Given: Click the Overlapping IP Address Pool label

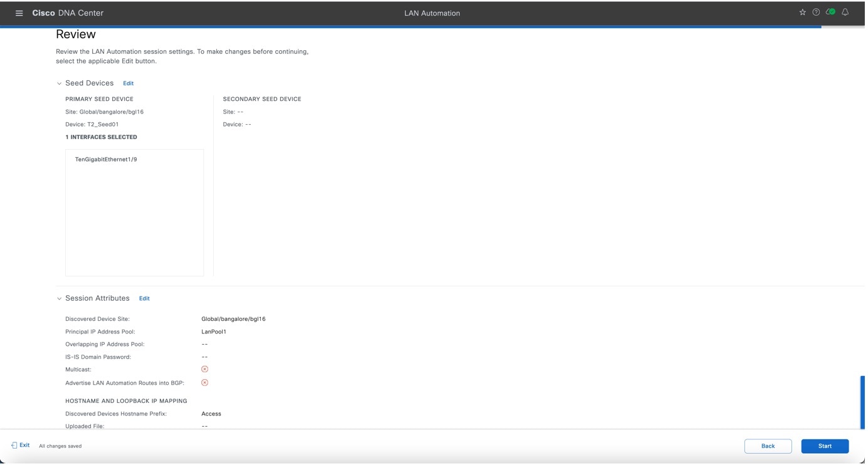Looking at the screenshot, I should [105, 345].
